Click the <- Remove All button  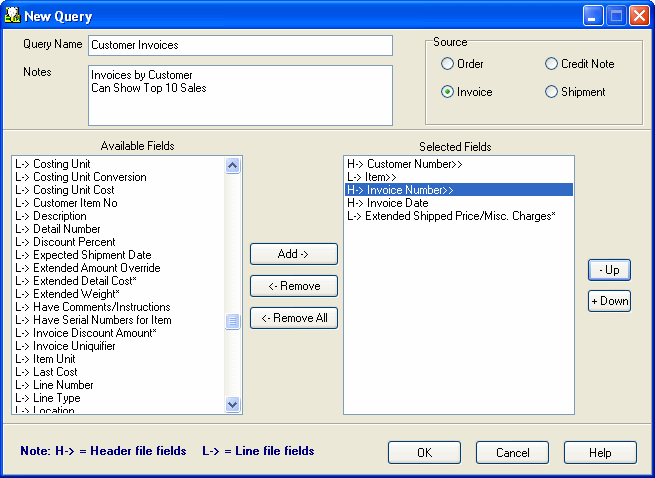[293, 318]
